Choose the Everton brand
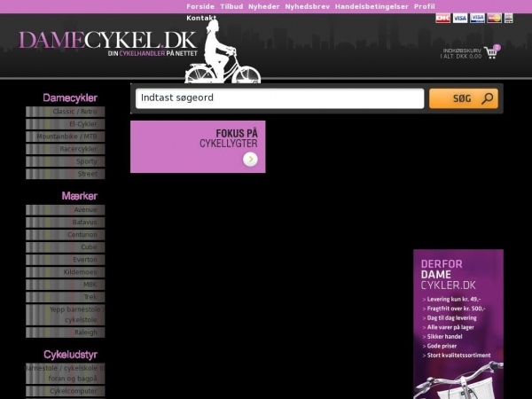 (x=65, y=260)
